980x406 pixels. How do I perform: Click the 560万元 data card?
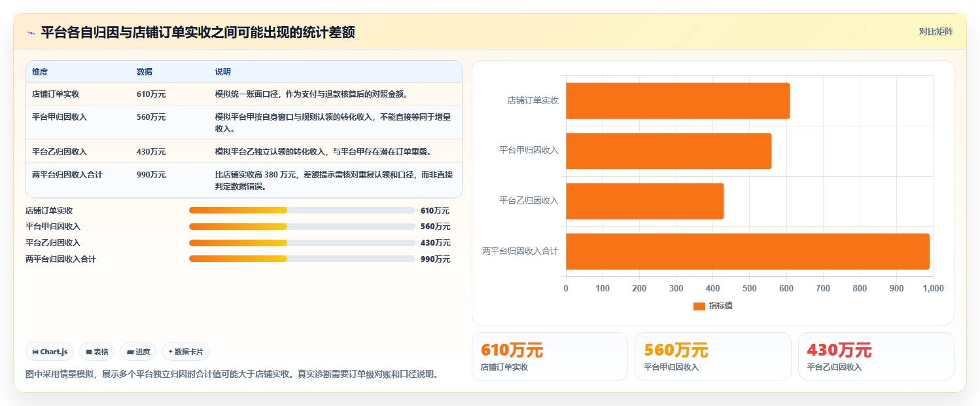(712, 356)
